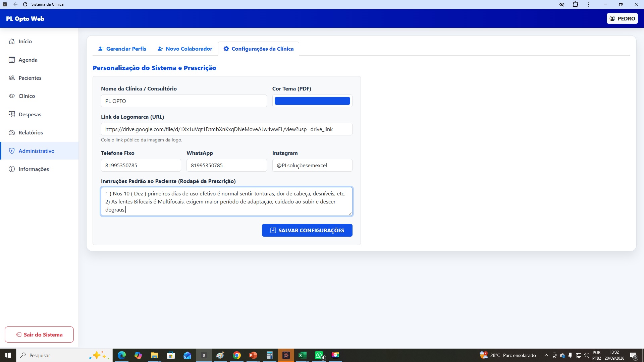644x362 pixels.
Task: Open the weather widget 28°C
Action: (507, 355)
